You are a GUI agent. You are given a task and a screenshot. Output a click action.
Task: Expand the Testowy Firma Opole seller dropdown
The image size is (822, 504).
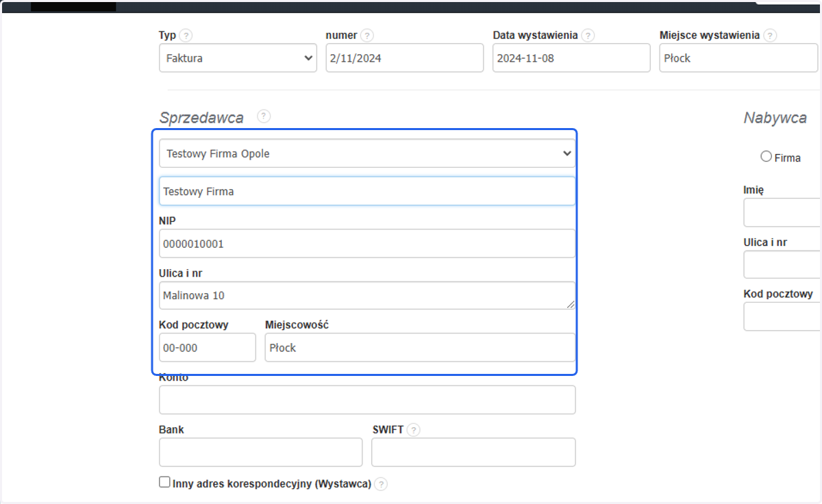point(367,153)
